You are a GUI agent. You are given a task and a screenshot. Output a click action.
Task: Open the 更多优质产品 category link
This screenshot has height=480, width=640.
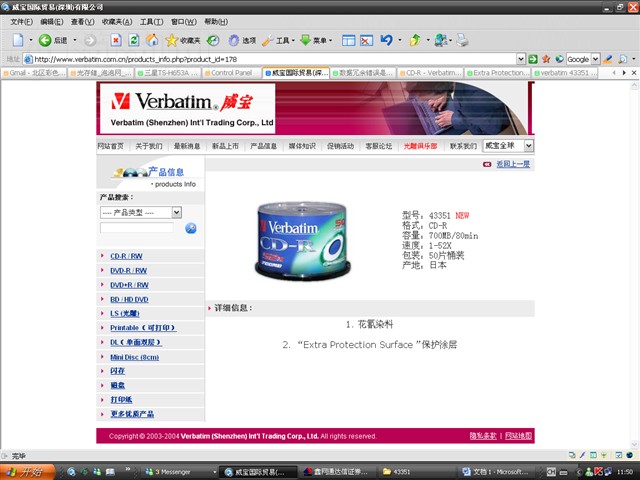pos(132,414)
